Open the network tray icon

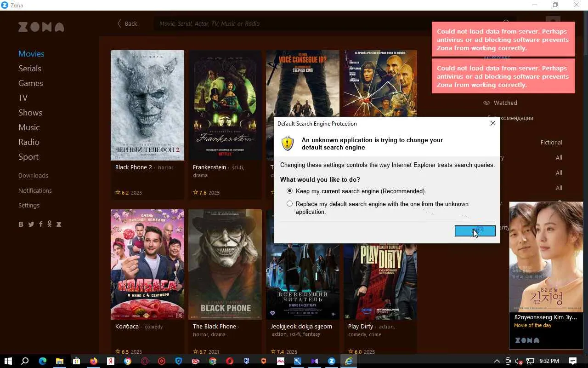click(x=530, y=361)
